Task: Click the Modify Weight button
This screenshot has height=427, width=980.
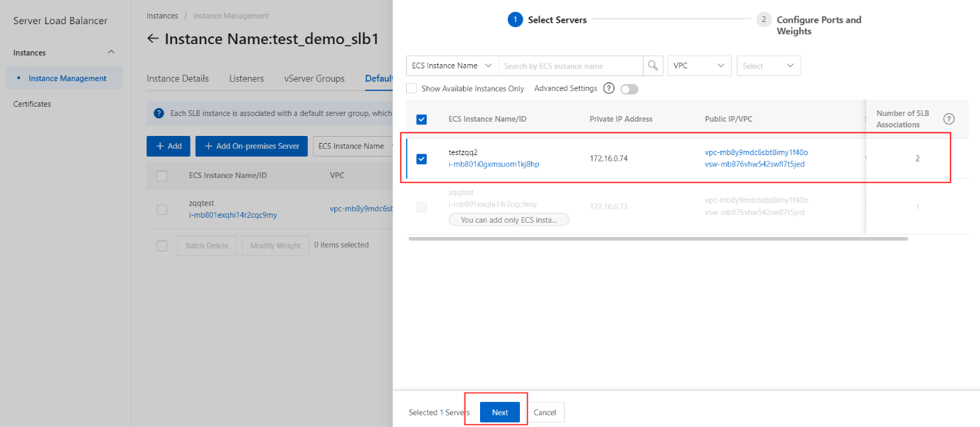Action: tap(276, 246)
